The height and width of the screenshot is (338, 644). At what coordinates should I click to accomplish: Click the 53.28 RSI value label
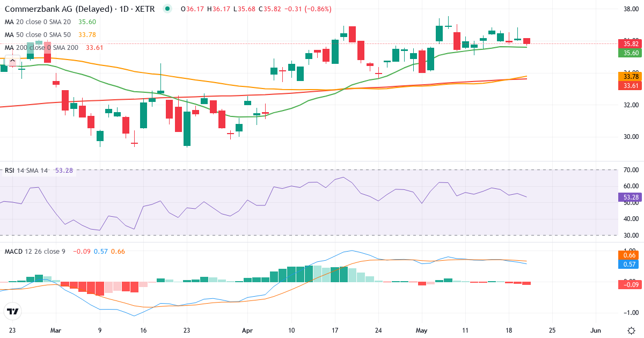coord(631,197)
